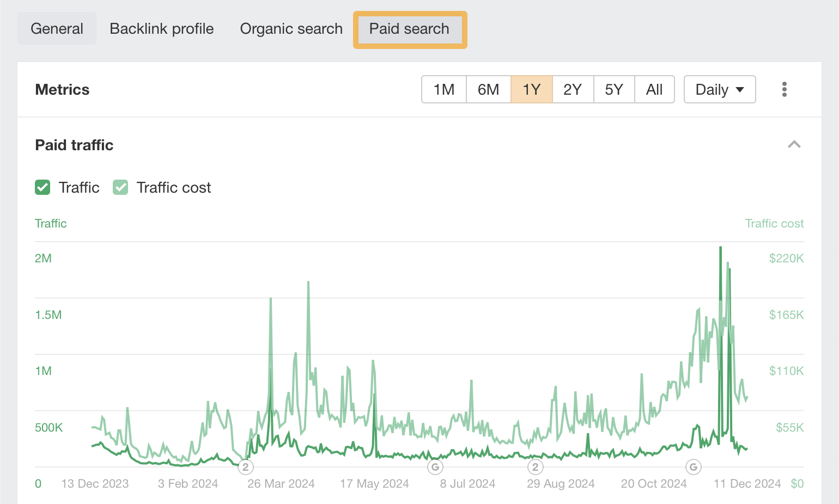The height and width of the screenshot is (504, 839).
Task: Select the 1M time range
Action: click(443, 89)
